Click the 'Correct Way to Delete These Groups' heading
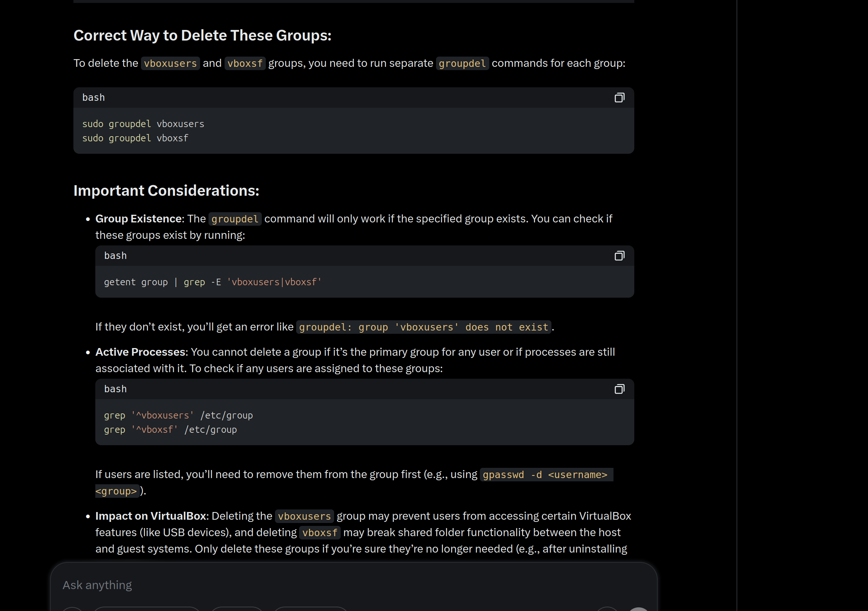This screenshot has width=868, height=611. click(202, 35)
